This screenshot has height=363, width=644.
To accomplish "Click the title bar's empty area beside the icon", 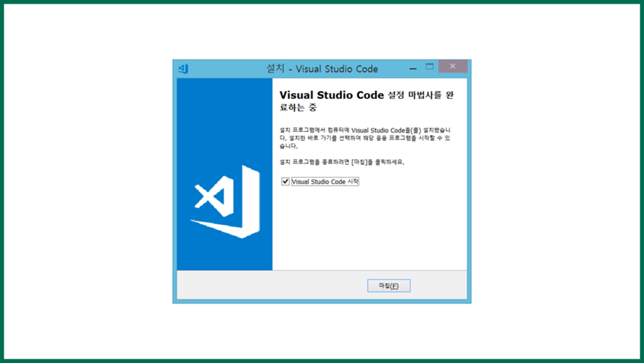I will tap(226, 69).
